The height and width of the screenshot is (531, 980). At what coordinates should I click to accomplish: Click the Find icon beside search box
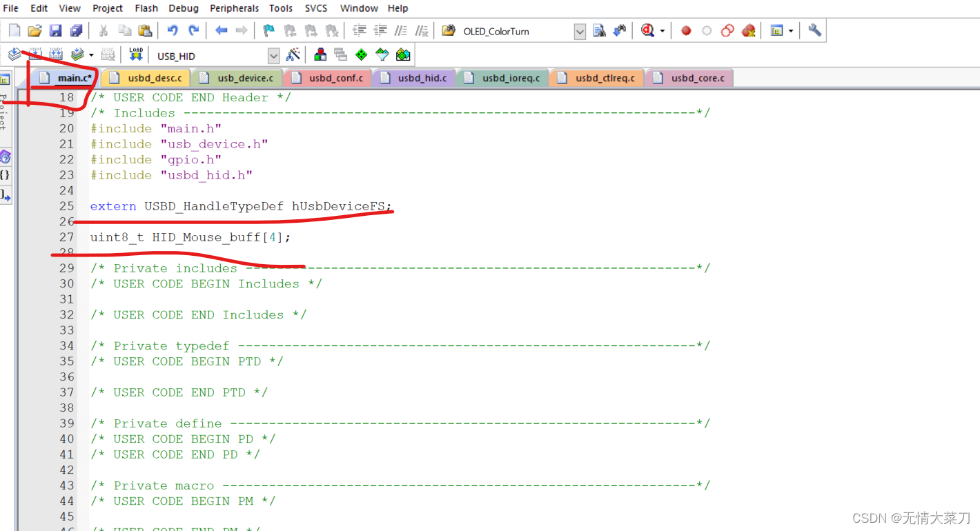[599, 31]
